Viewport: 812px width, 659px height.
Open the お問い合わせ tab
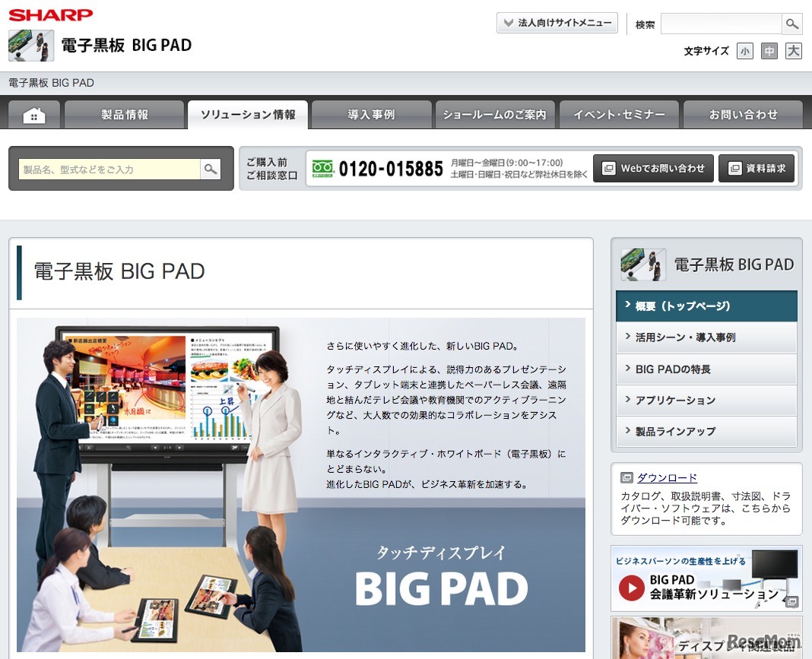pyautogui.click(x=744, y=115)
